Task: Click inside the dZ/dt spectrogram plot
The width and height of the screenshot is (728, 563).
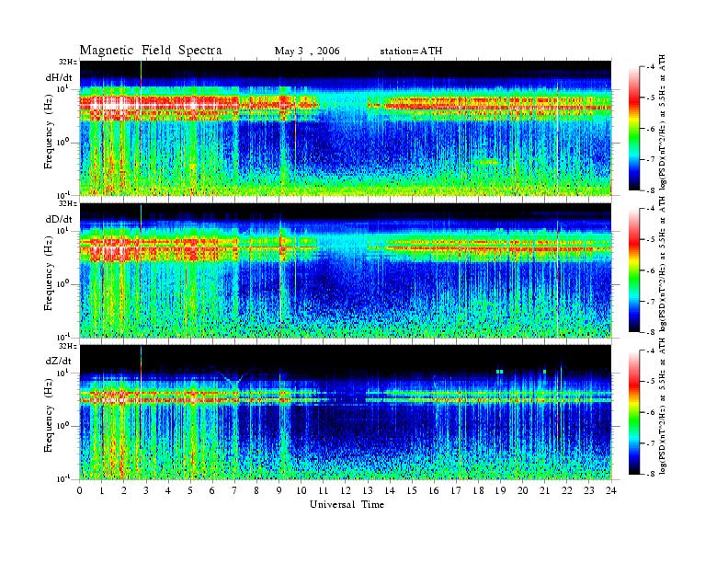Action: point(346,412)
